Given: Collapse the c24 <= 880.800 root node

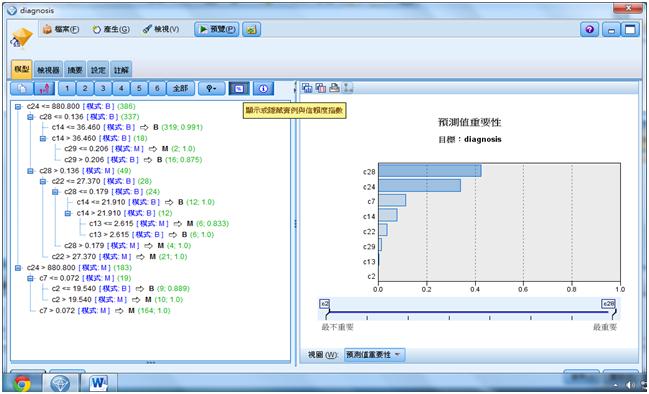Looking at the screenshot, I should [x=18, y=107].
